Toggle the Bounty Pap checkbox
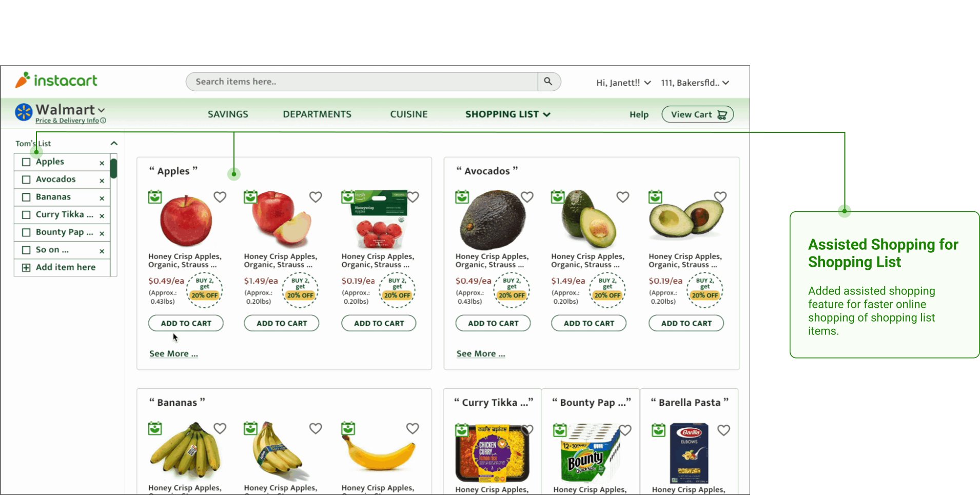This screenshot has width=980, height=495. point(26,232)
